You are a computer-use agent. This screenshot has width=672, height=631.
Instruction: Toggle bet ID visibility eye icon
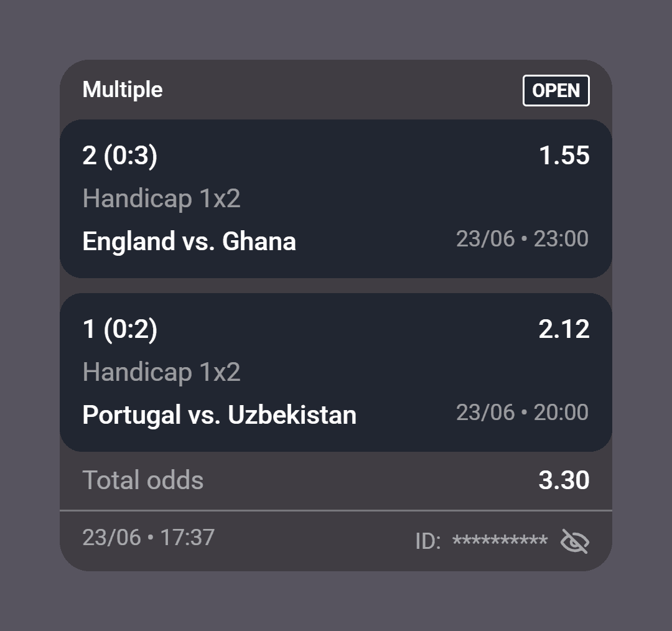(575, 541)
